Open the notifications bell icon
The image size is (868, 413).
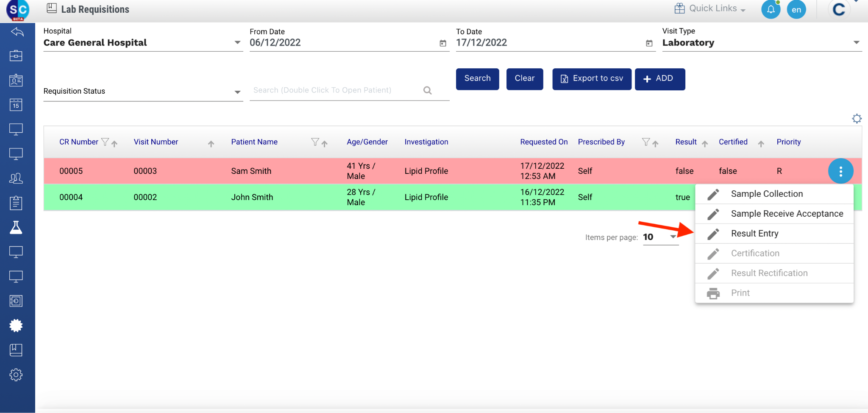tap(771, 10)
